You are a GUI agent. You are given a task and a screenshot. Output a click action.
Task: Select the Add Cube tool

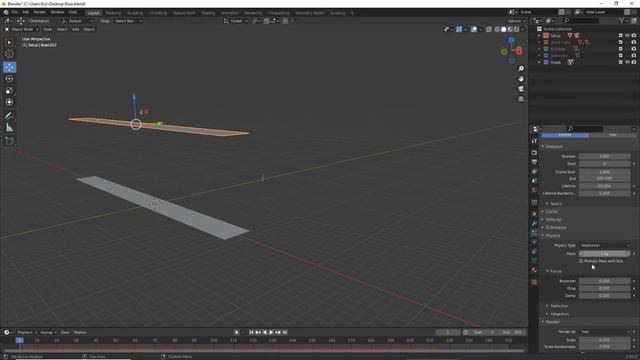click(x=9, y=141)
